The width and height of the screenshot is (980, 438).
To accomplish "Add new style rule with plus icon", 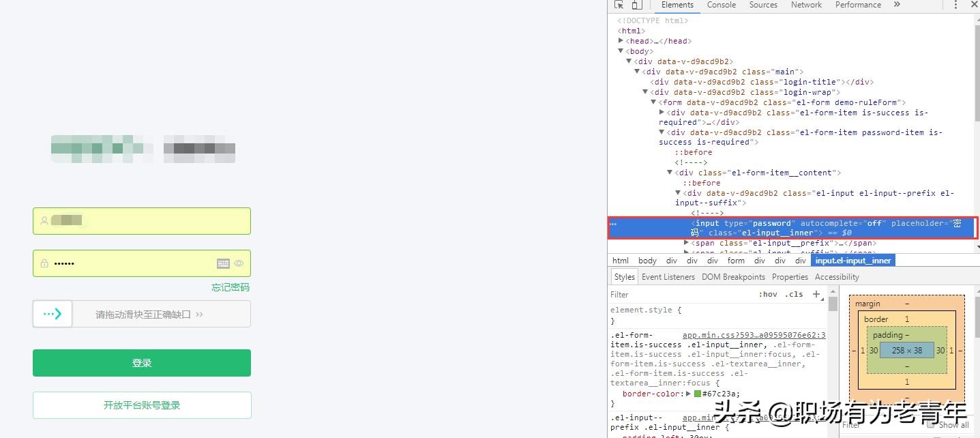I will [x=816, y=295].
